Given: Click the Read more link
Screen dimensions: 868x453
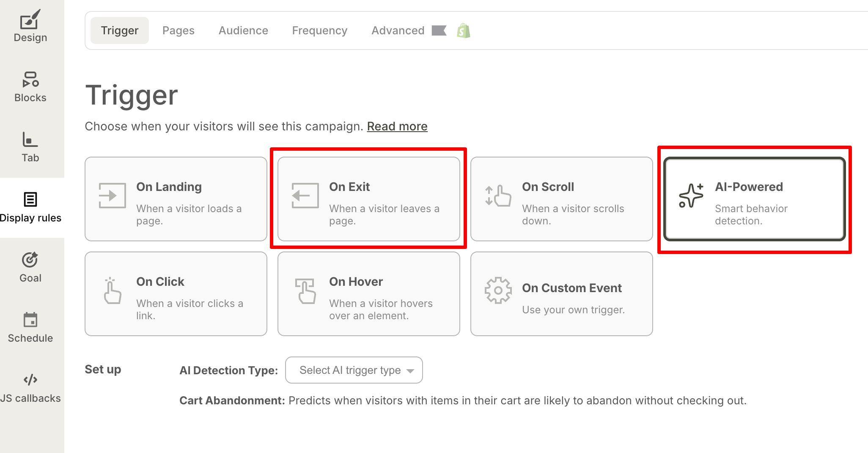Looking at the screenshot, I should click(x=397, y=126).
